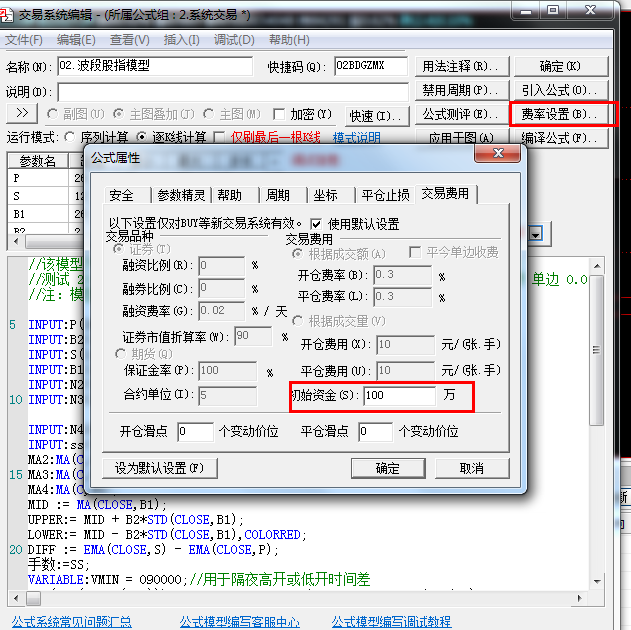Click the code editor vertical scrollbar thumb
Screen dimensions: 631x630
coord(597,350)
